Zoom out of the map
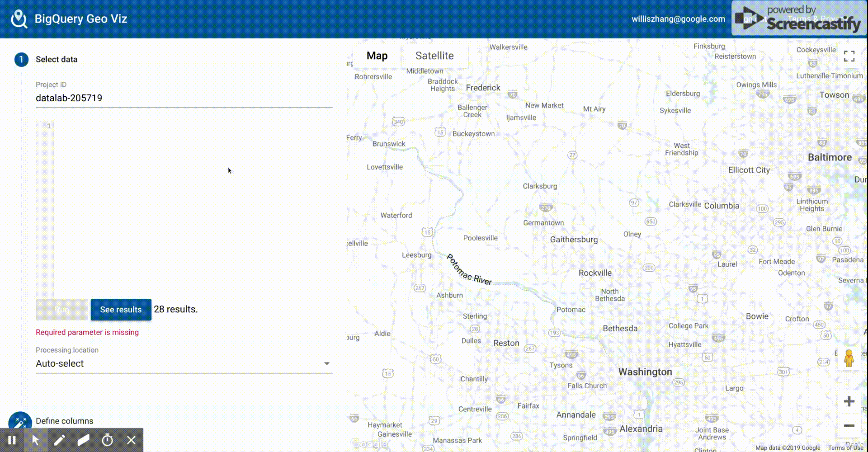Viewport: 868px width, 452px height. pyautogui.click(x=849, y=426)
